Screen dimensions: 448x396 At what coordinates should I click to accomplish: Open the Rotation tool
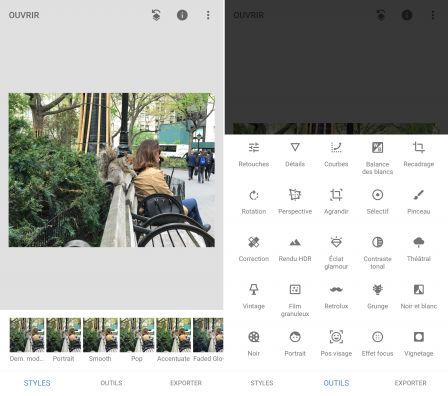(254, 202)
